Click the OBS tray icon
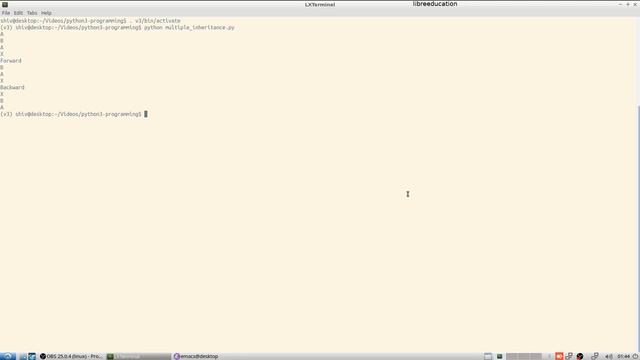Image resolution: width=640 pixels, height=360 pixels. tap(580, 356)
